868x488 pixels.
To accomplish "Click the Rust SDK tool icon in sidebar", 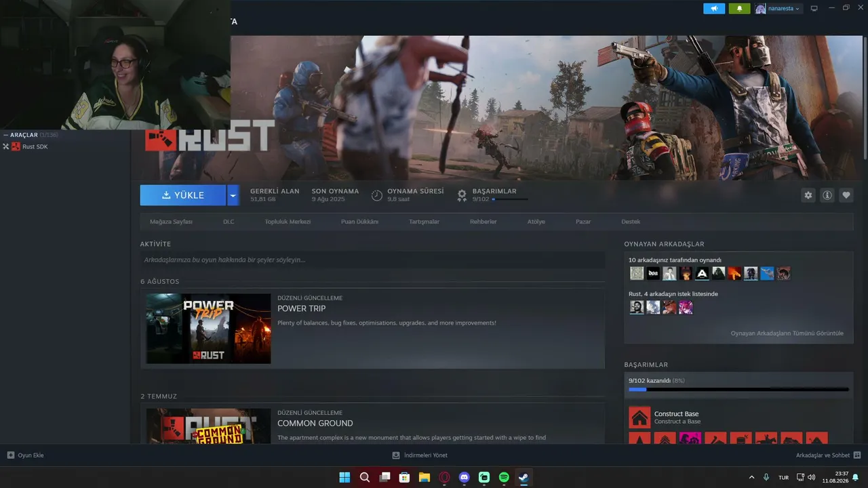I will (16, 146).
